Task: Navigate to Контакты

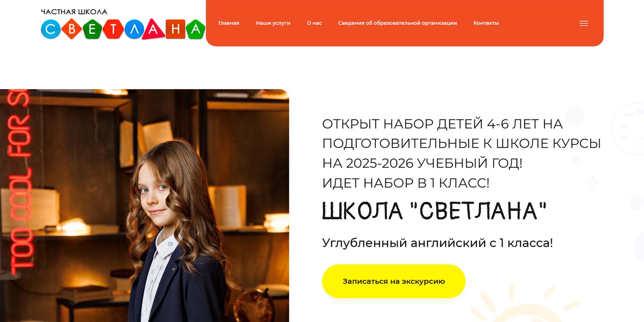Action: point(486,23)
